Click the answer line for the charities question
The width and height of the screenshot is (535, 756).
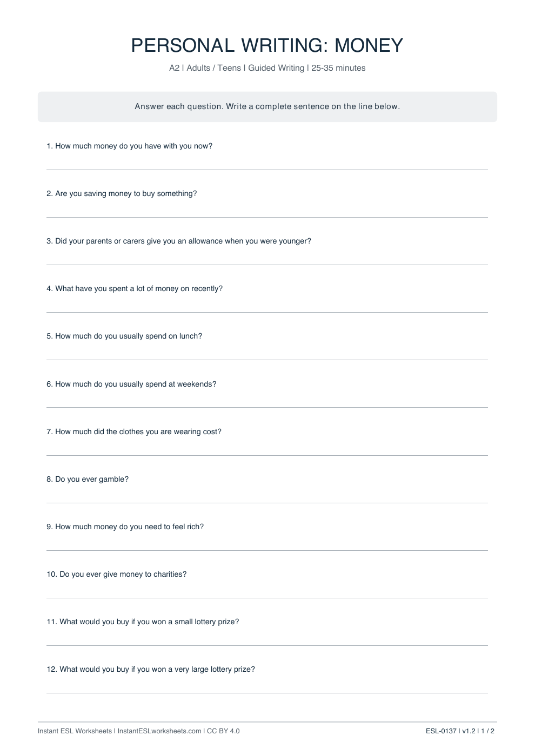[267, 591]
